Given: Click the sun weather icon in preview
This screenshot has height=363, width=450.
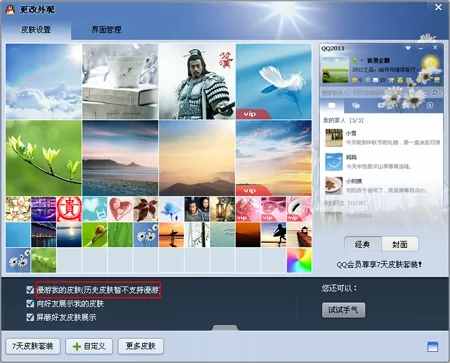Looking at the screenshot, I should pyautogui.click(x=430, y=63).
